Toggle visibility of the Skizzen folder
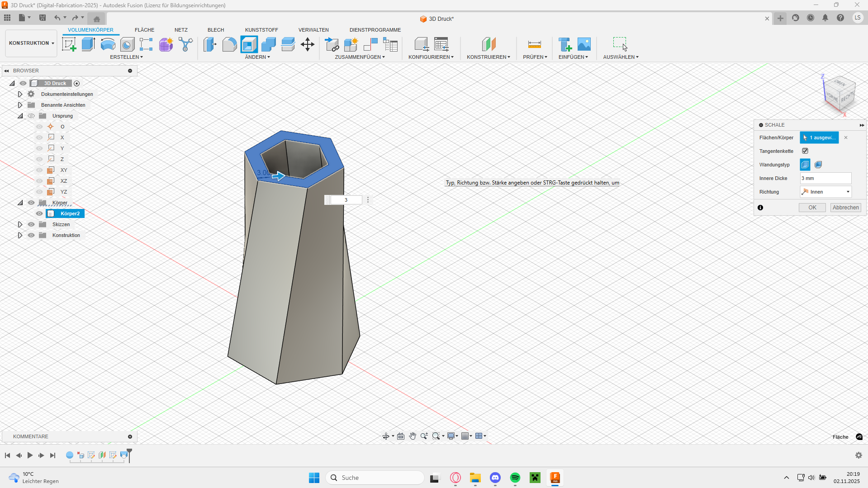The image size is (868, 488). coord(31,224)
